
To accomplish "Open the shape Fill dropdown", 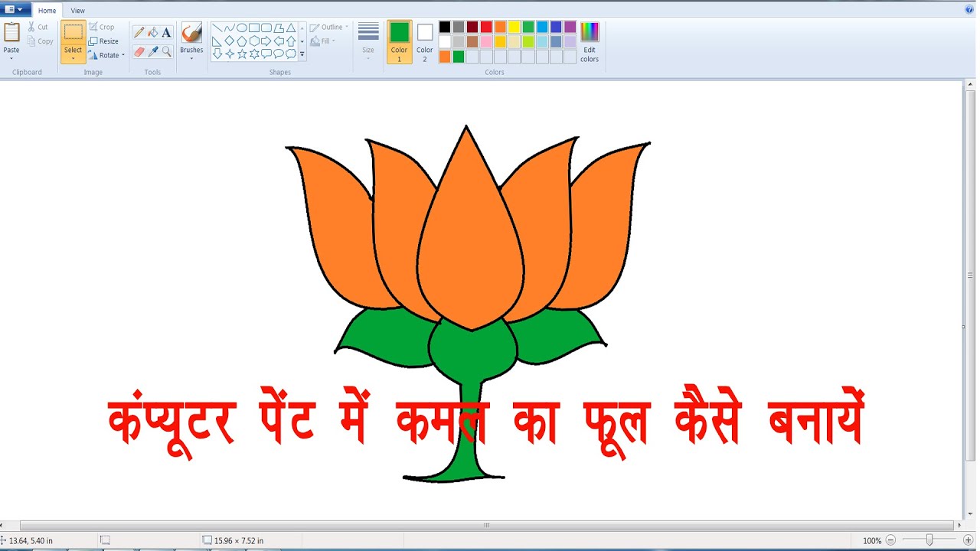I will click(x=324, y=41).
